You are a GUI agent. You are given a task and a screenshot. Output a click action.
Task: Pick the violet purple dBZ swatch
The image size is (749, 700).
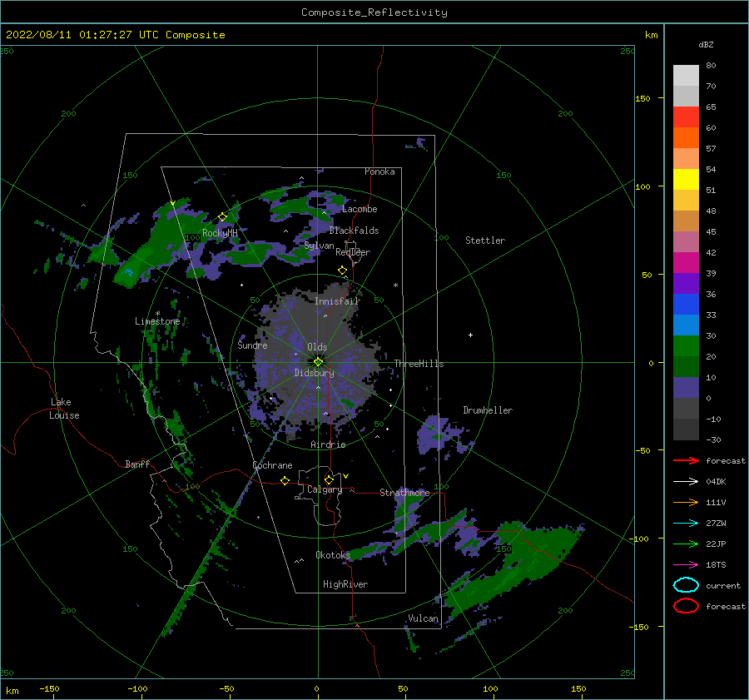(686, 283)
